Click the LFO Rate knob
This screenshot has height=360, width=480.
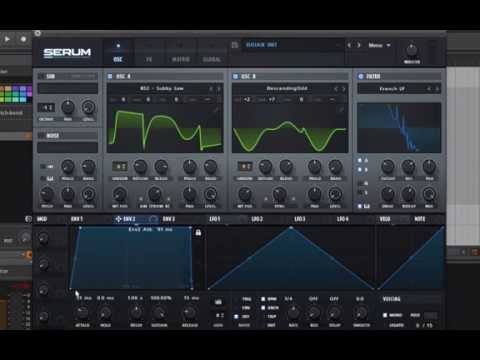pyautogui.click(x=293, y=313)
